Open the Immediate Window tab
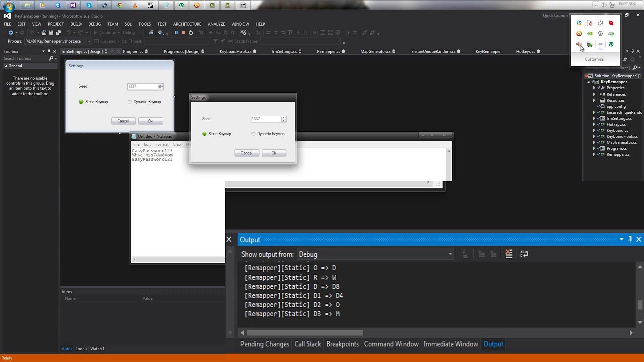 click(451, 344)
